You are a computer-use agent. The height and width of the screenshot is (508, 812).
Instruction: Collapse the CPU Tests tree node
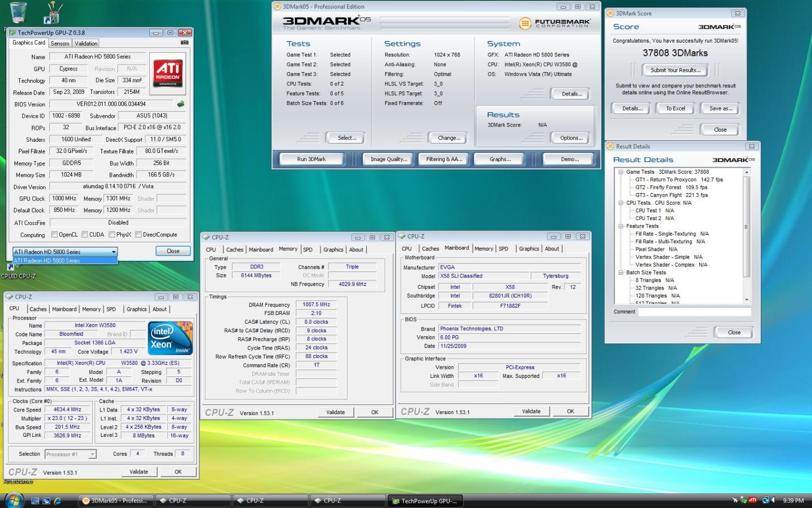click(x=620, y=203)
